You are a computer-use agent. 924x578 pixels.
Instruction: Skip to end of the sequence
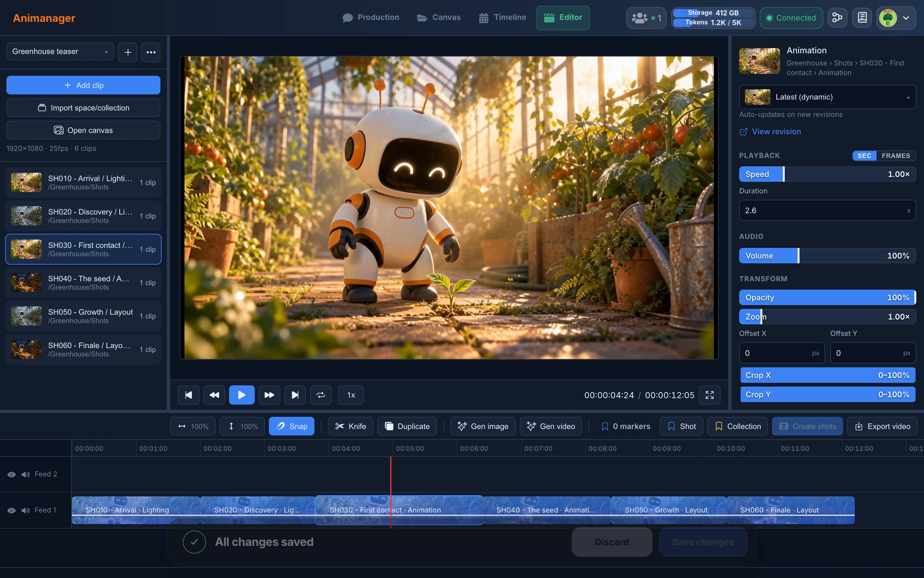[295, 395]
